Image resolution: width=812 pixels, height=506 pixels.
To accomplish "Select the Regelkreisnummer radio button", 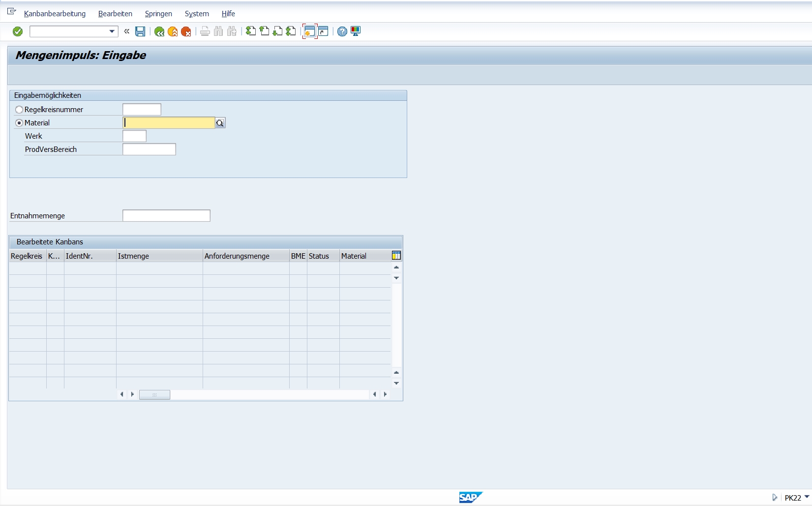I will [x=19, y=110].
